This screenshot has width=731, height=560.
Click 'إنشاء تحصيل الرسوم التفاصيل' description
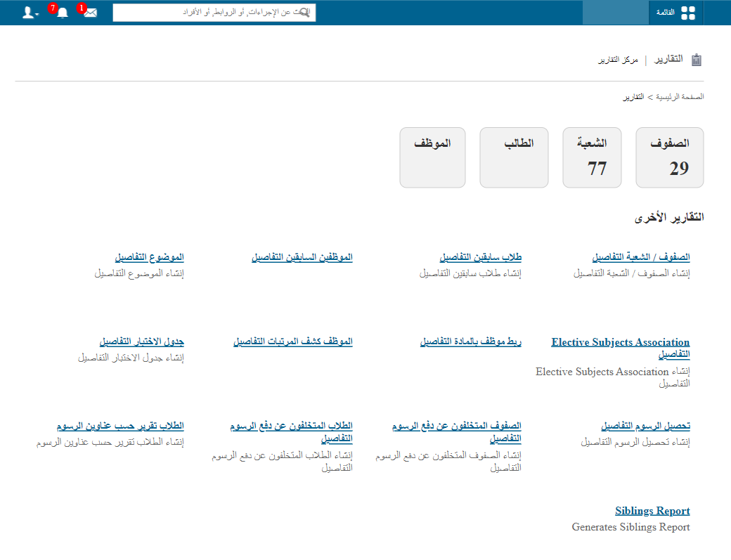(x=635, y=442)
